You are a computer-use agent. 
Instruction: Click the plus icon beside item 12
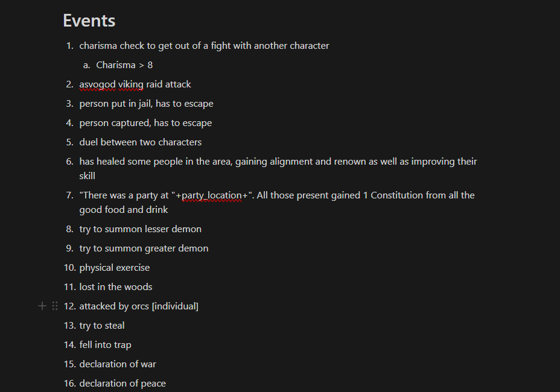tap(42, 306)
